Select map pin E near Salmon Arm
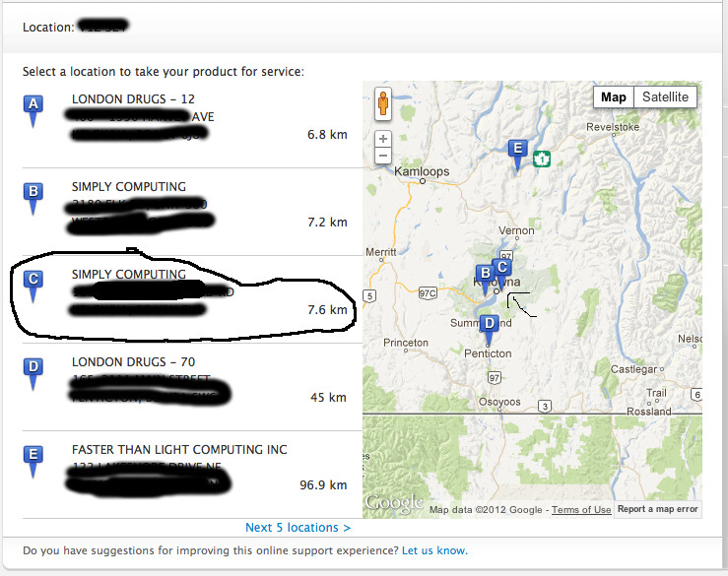This screenshot has height=576, width=728. click(x=518, y=155)
